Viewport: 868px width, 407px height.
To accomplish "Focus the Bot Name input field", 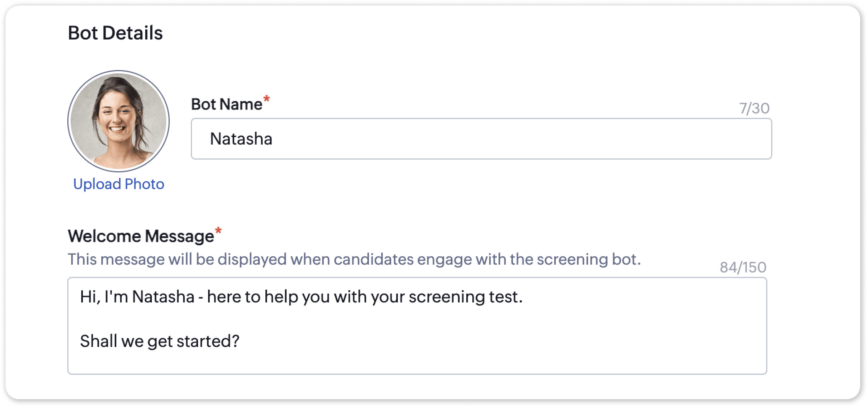I will coord(481,139).
